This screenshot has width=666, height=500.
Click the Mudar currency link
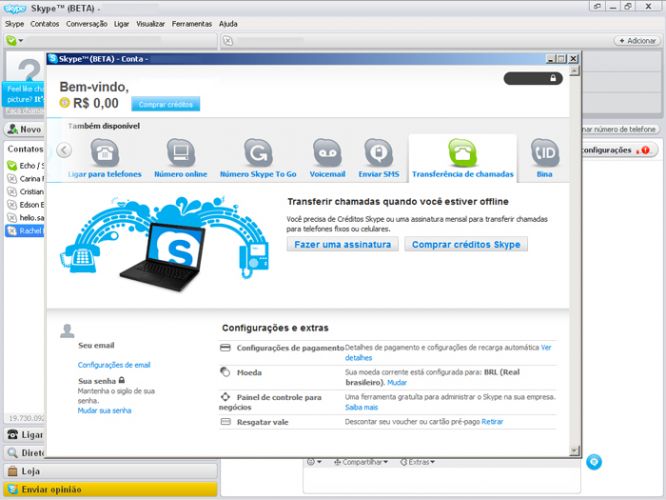[x=397, y=382]
